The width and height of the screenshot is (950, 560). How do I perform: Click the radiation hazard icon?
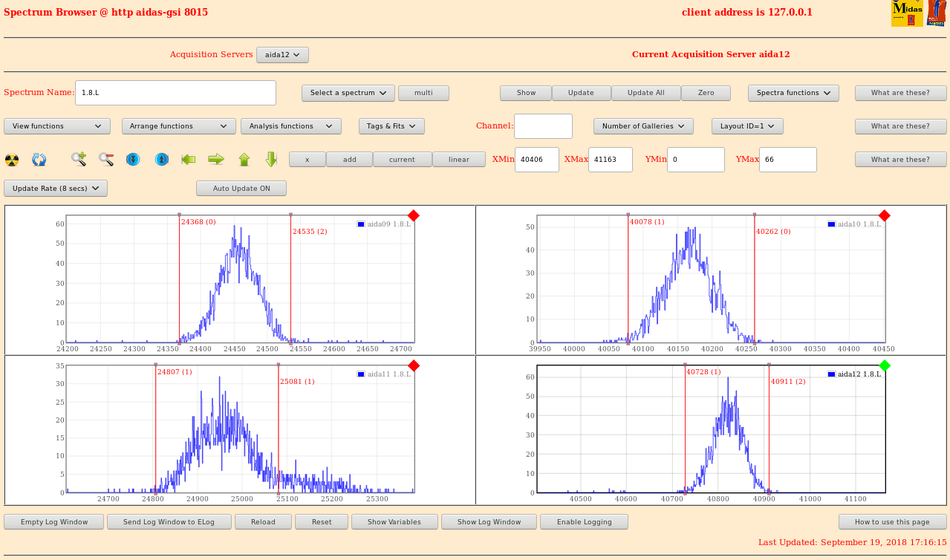coord(12,160)
